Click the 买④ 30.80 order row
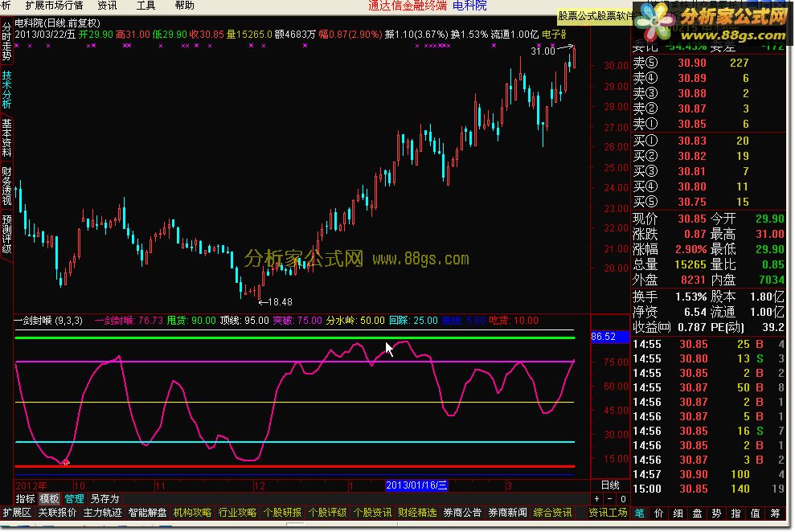 click(708, 186)
